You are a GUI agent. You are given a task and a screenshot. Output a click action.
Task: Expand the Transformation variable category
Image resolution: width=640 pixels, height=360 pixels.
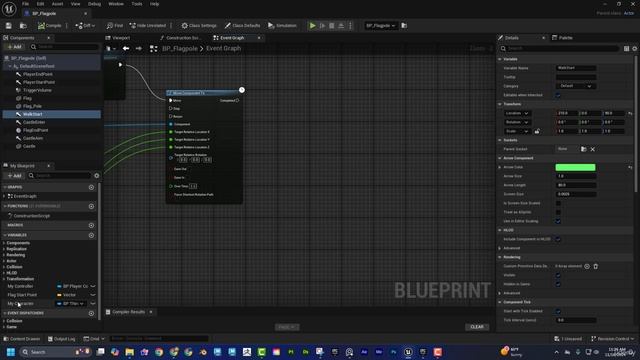[x=4, y=279]
